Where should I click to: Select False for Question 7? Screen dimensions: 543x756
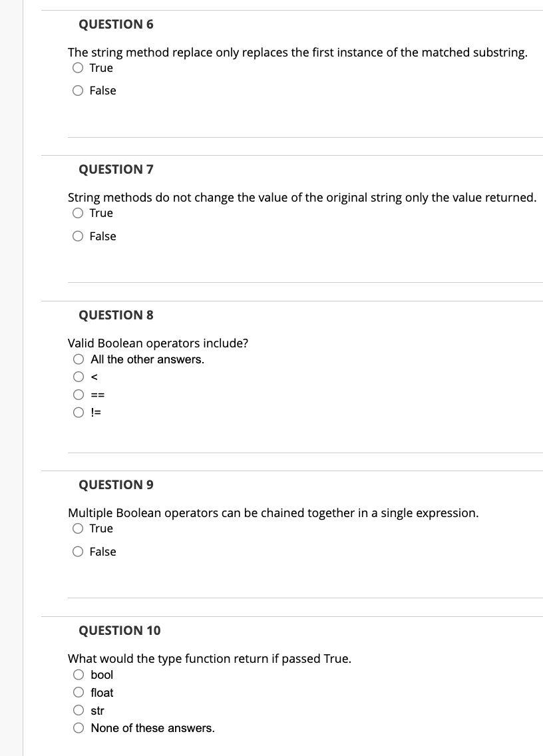78,236
